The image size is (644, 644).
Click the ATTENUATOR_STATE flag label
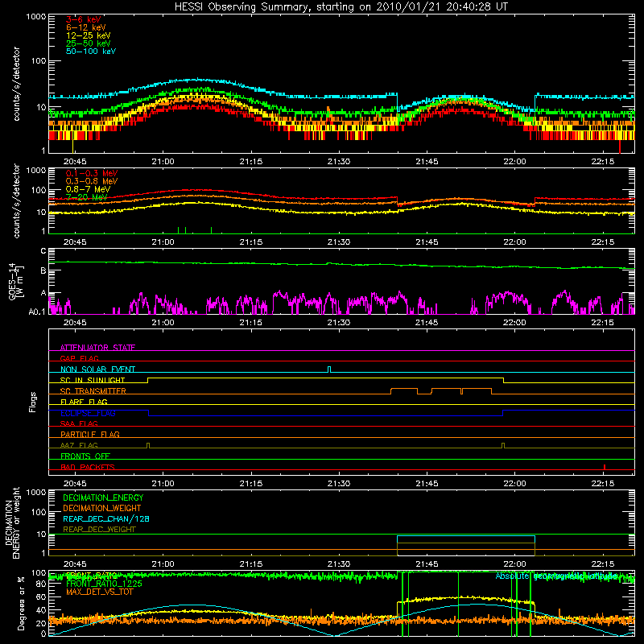[97, 348]
